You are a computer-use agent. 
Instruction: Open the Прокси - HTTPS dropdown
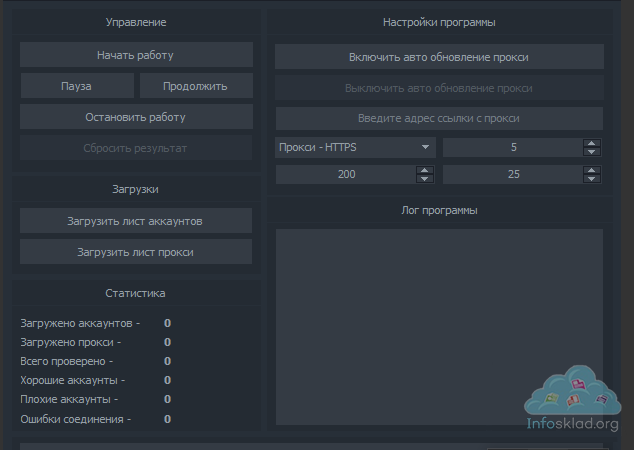(354, 148)
